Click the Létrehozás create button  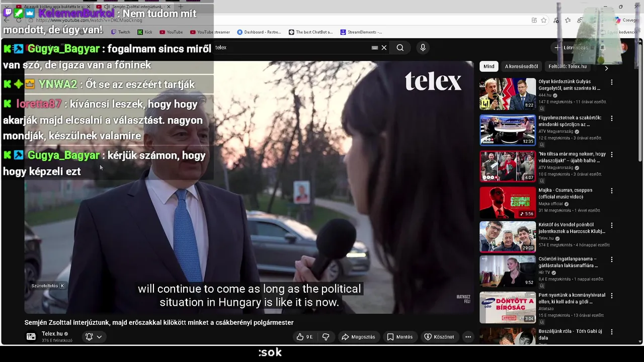coord(571,48)
